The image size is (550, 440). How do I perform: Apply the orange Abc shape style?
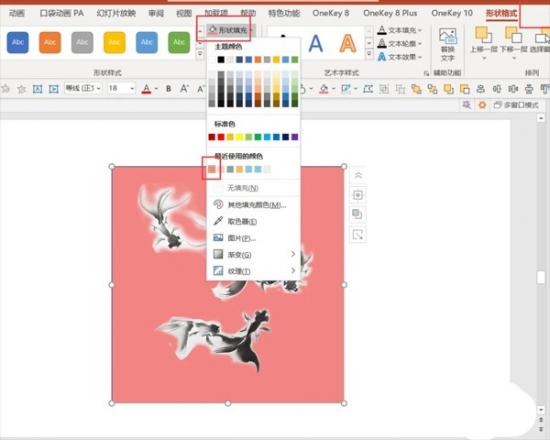[x=50, y=42]
